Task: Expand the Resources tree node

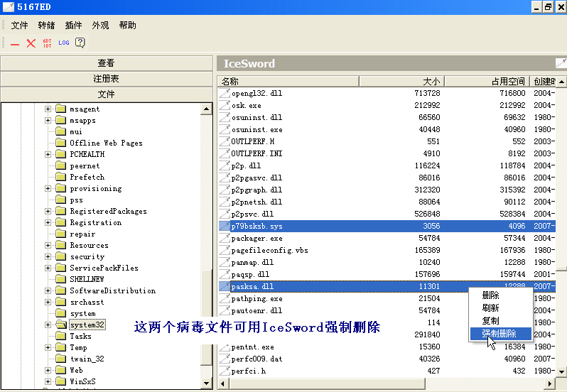Action: coord(48,245)
